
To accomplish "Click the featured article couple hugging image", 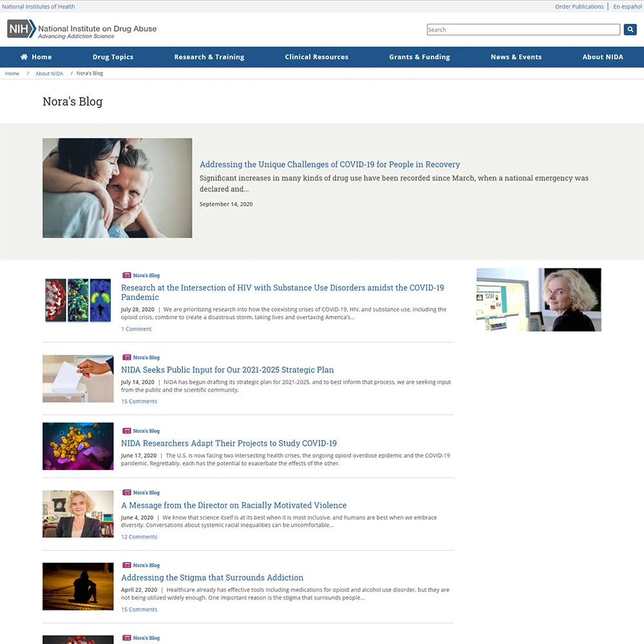I will coord(117,188).
